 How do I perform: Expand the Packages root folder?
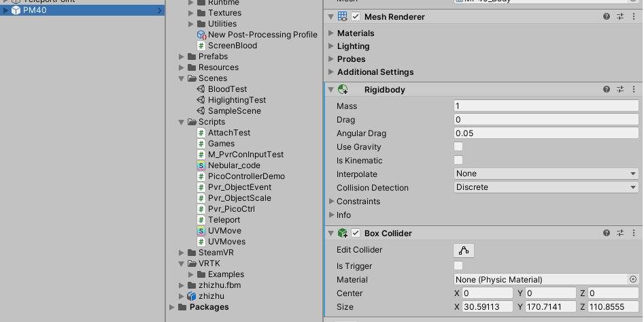click(x=171, y=307)
